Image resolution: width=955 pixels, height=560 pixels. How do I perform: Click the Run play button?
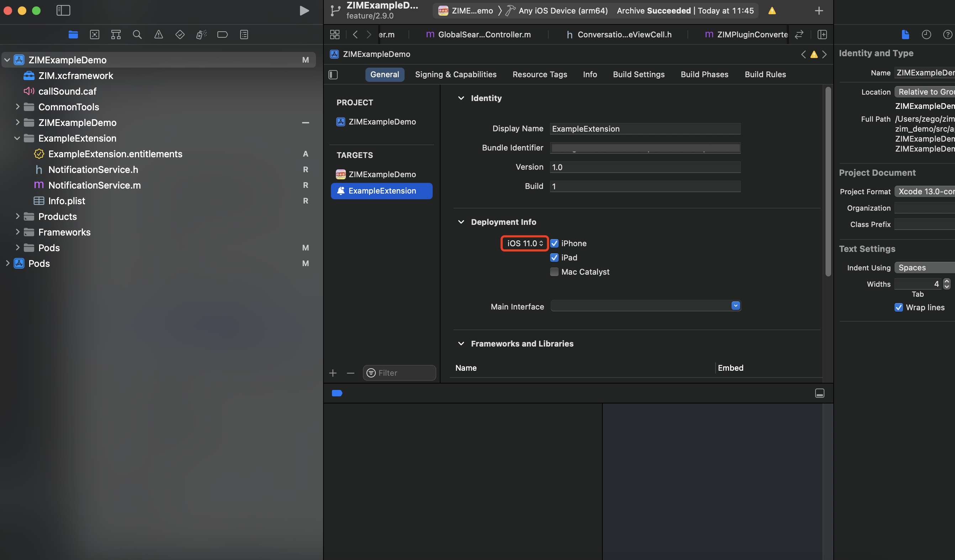304,11
